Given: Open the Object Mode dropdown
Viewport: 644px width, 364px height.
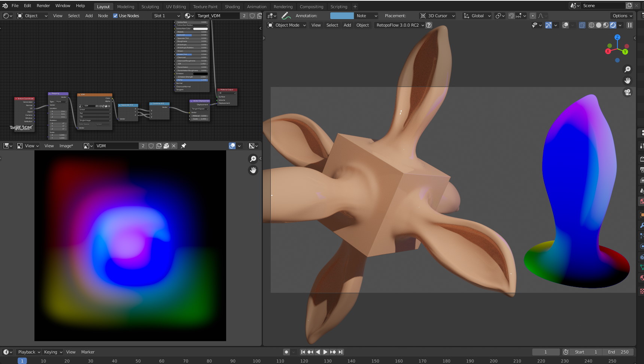Looking at the screenshot, I should 287,25.
